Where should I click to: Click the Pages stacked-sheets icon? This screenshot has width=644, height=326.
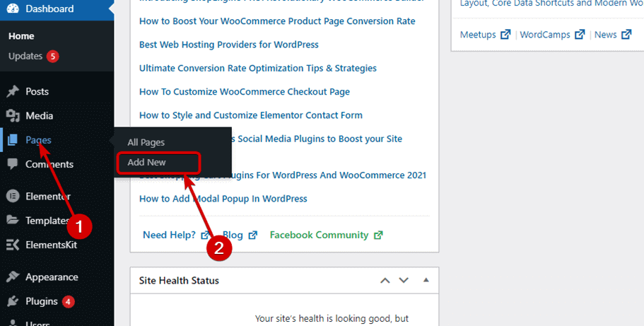point(13,140)
